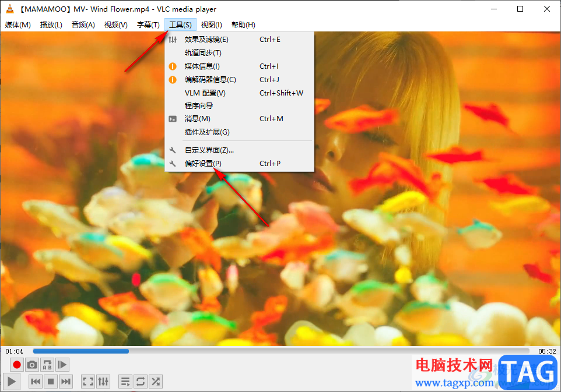Show extended settings from bottom toolbar
561x392 pixels.
pos(103,382)
